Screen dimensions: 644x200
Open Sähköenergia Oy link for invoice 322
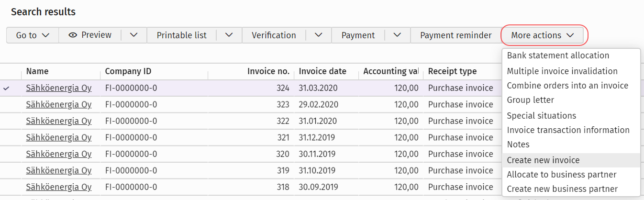[x=59, y=121]
